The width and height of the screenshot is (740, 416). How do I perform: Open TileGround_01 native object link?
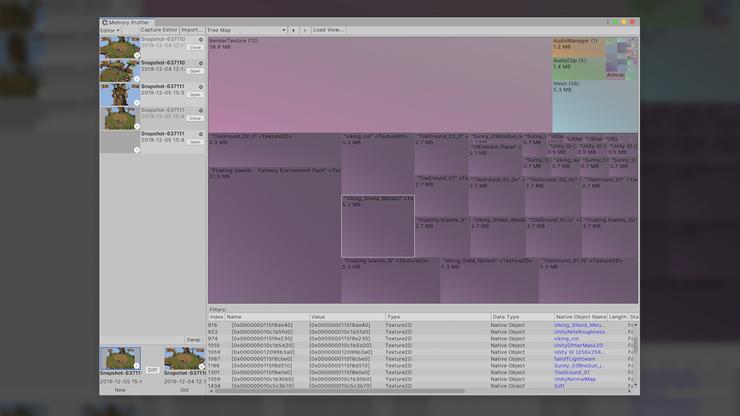coord(572,372)
